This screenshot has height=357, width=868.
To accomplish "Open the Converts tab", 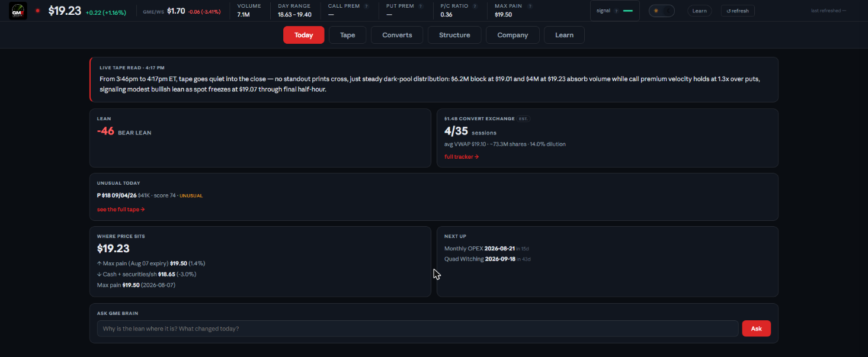I will tap(397, 35).
